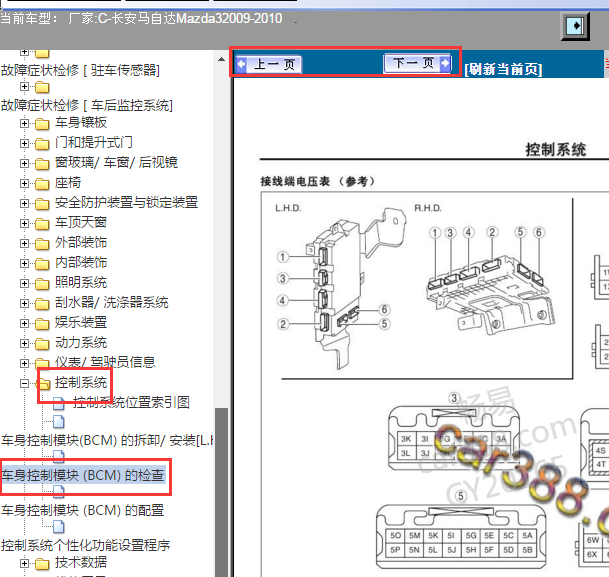Select the 座椅 folder icon
This screenshot has height=577, width=609.
[x=42, y=184]
